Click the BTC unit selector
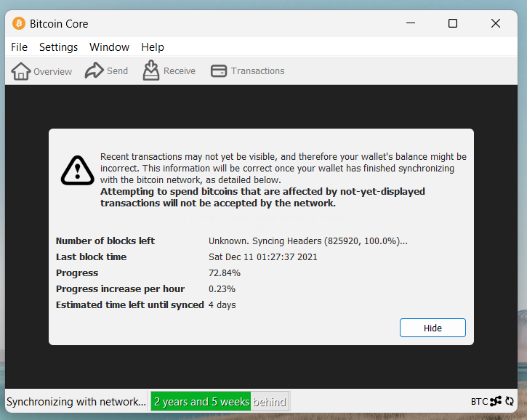 479,402
